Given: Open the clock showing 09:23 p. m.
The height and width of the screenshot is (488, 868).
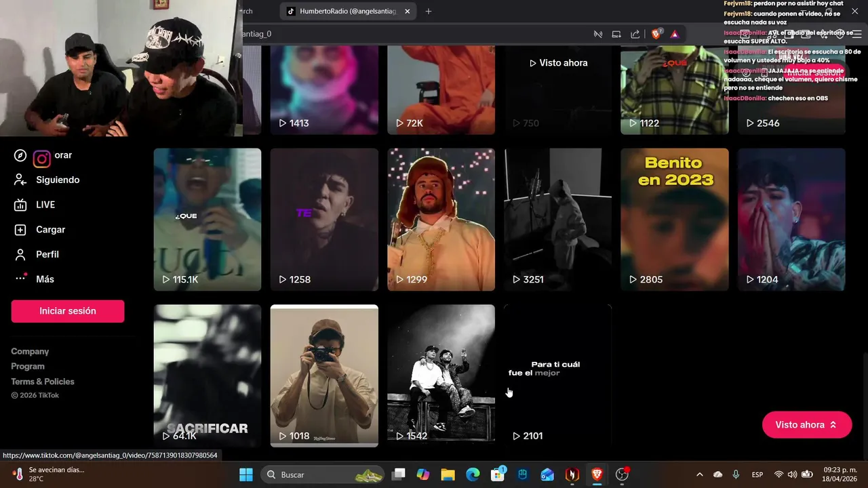Looking at the screenshot, I should pyautogui.click(x=840, y=474).
